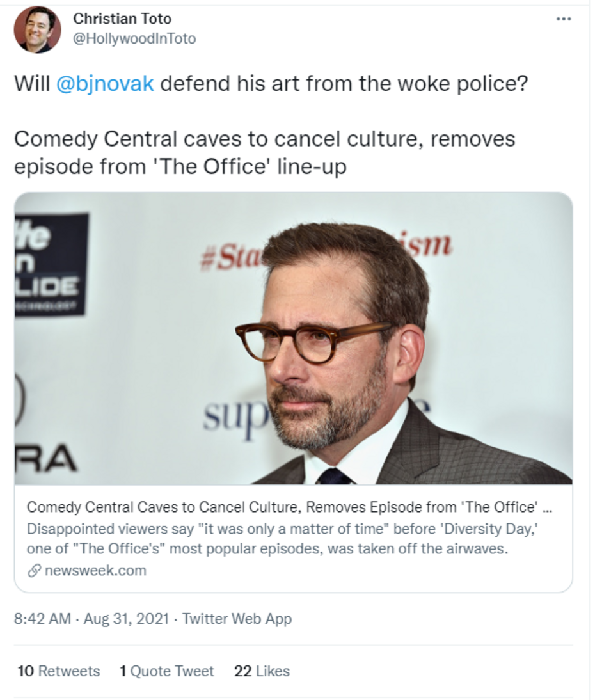Visit the newsweek.com domain link
This screenshot has height=700, width=595.
tap(95, 570)
